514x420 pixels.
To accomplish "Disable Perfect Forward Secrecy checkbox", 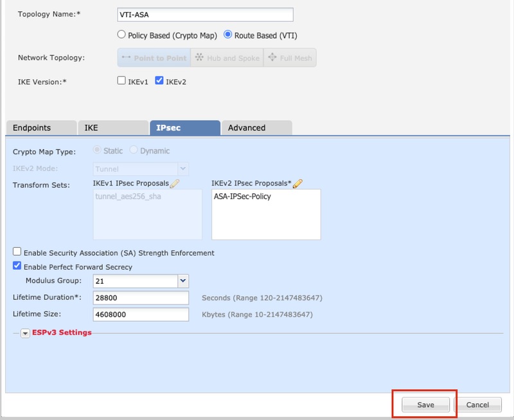I will tap(17, 266).
